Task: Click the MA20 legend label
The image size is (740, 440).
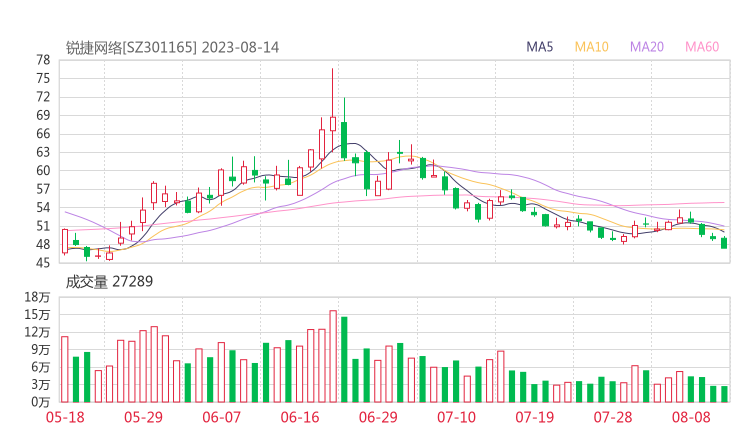Action: pos(647,47)
